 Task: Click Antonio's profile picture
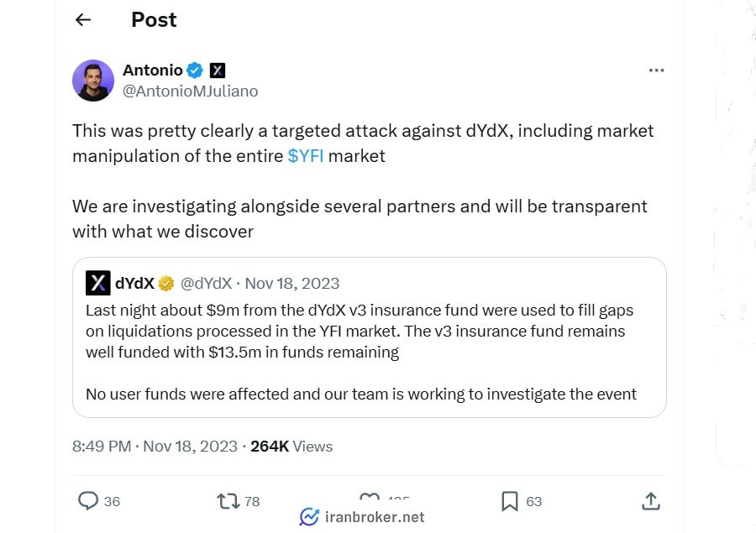(93, 81)
